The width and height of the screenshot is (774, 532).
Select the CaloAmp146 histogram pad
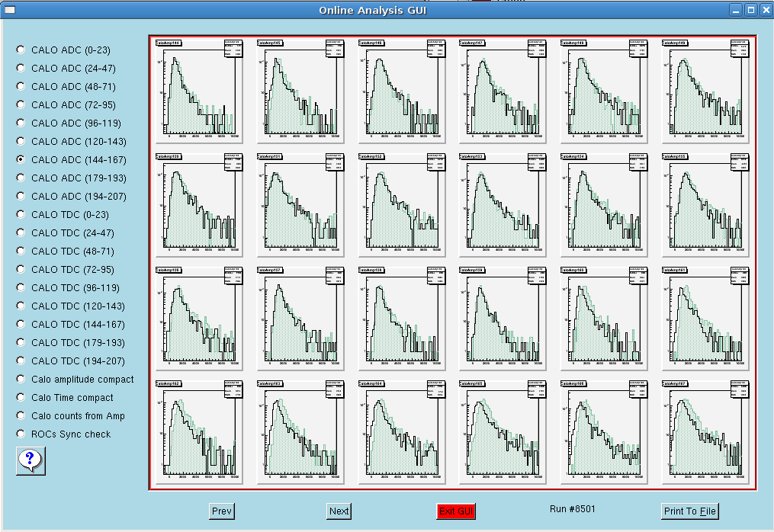[402, 91]
